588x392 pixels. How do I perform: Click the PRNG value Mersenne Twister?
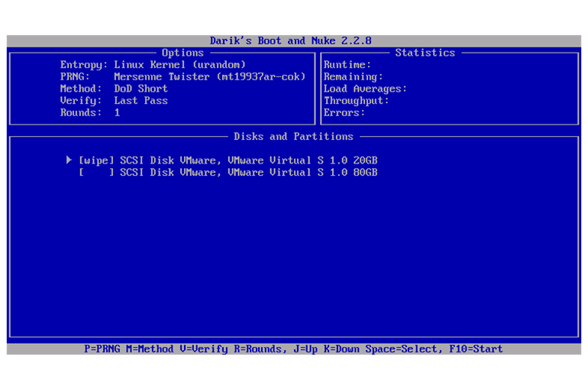[x=209, y=77]
